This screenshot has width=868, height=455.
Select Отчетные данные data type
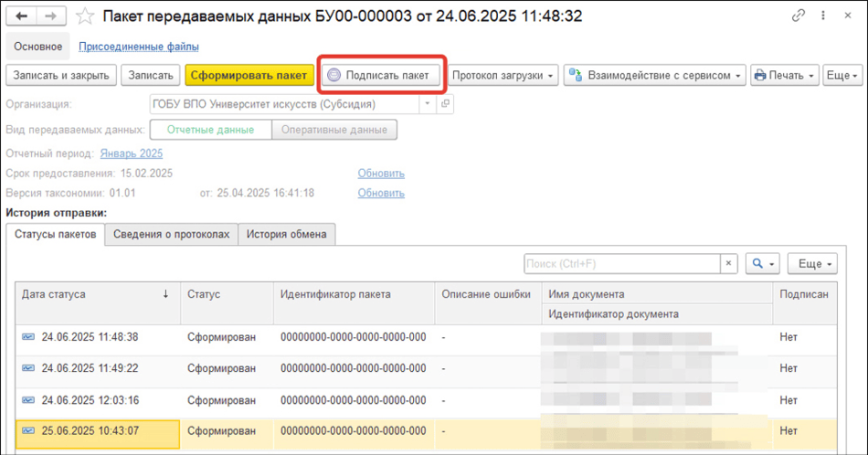(x=210, y=130)
